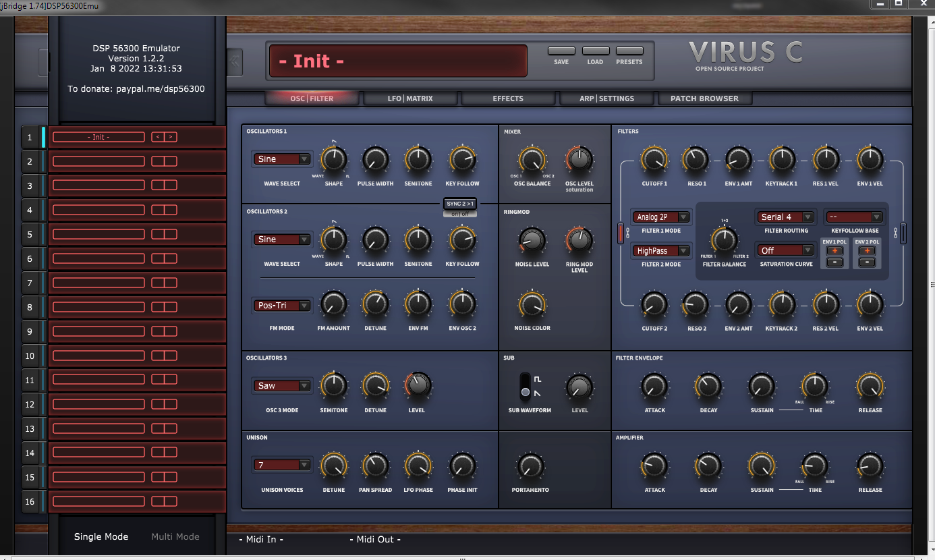The width and height of the screenshot is (935, 560).
Task: Click the Cutoff 1 knob
Action: pyautogui.click(x=654, y=159)
